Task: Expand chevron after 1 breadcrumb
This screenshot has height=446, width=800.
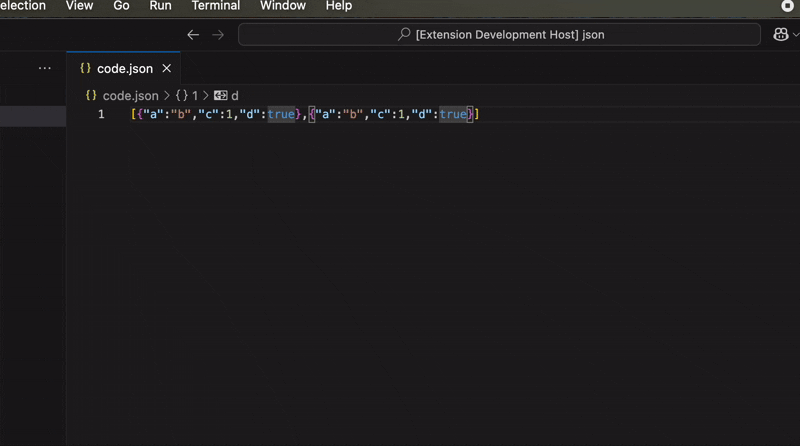Action: (206, 95)
